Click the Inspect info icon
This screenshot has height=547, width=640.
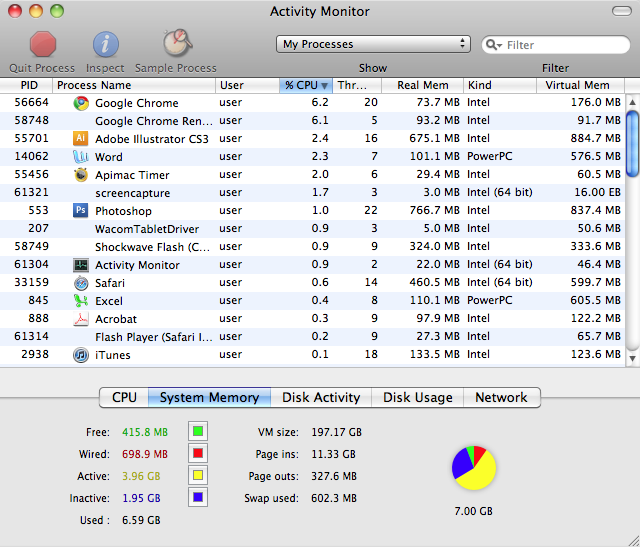pyautogui.click(x=106, y=44)
